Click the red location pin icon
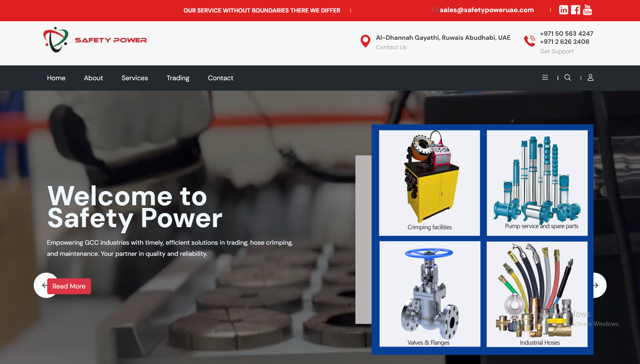The height and width of the screenshot is (364, 640). (365, 41)
